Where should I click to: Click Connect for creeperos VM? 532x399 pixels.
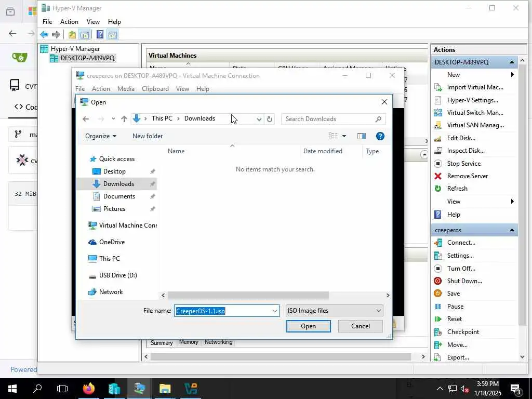pyautogui.click(x=461, y=243)
